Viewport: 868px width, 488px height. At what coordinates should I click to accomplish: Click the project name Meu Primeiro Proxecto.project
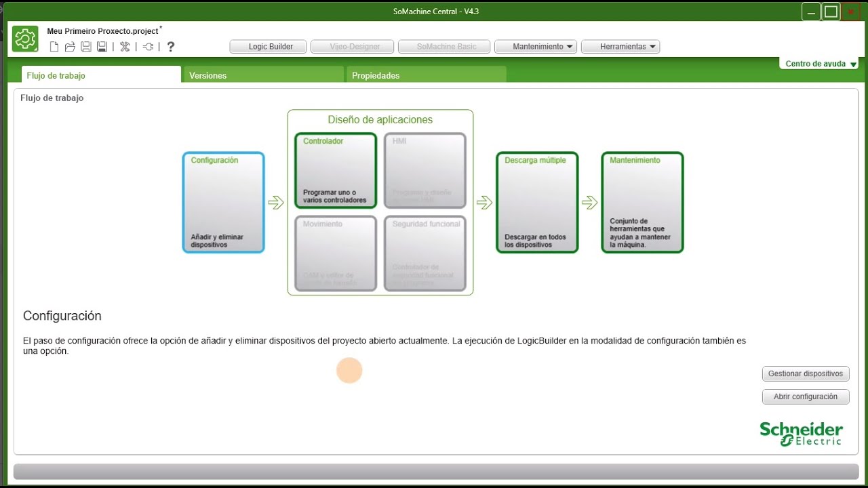[x=102, y=31]
